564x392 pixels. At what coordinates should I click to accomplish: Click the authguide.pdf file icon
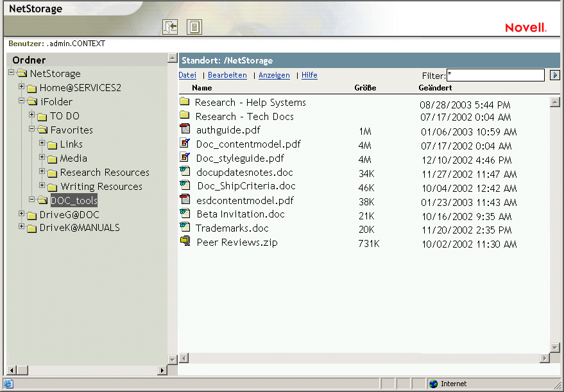pyautogui.click(x=185, y=129)
